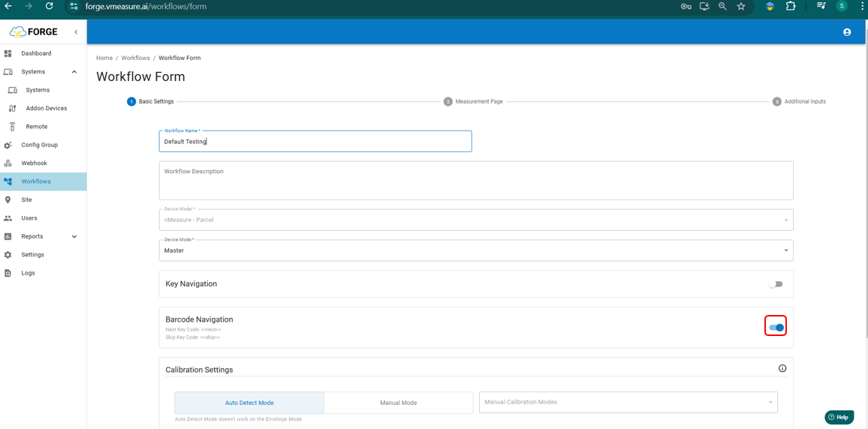The image size is (868, 429).
Task: Collapse the sidebar with the chevron arrow
Action: tap(76, 32)
